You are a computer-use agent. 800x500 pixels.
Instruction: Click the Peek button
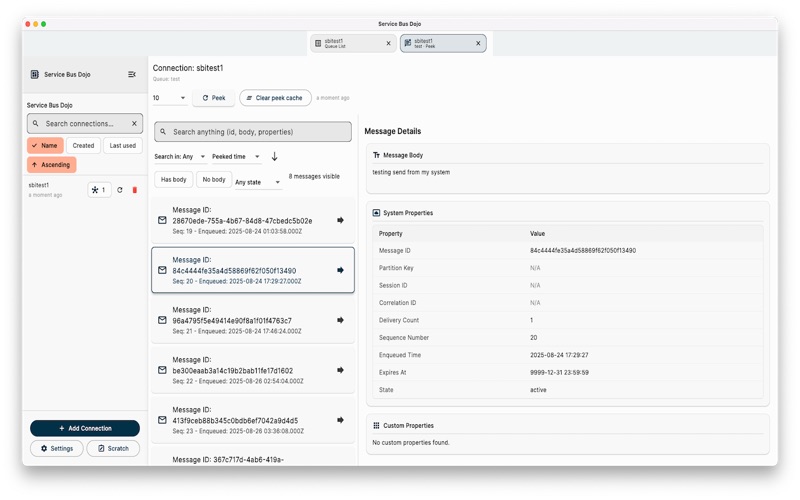click(214, 98)
